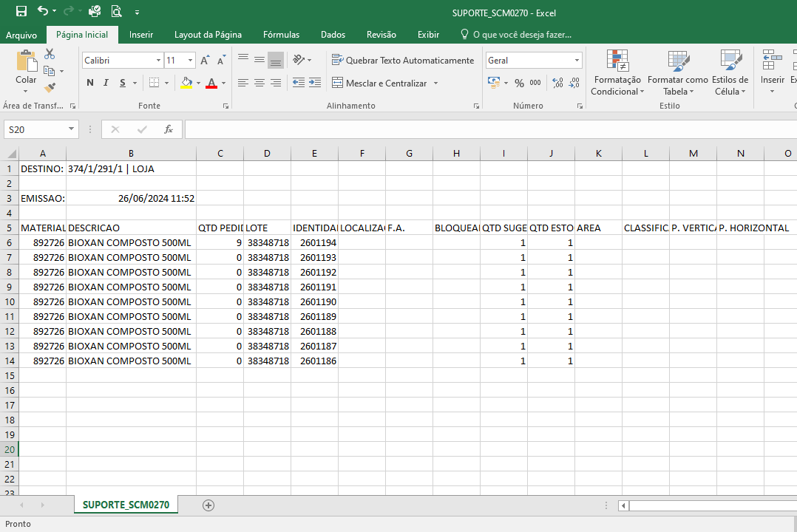Image resolution: width=797 pixels, height=532 pixels.
Task: Toggle Bold formatting
Action: point(90,83)
